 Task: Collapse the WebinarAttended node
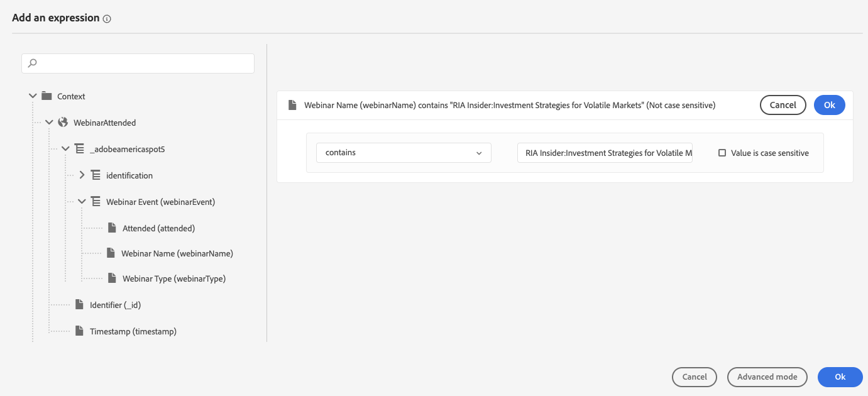[49, 123]
